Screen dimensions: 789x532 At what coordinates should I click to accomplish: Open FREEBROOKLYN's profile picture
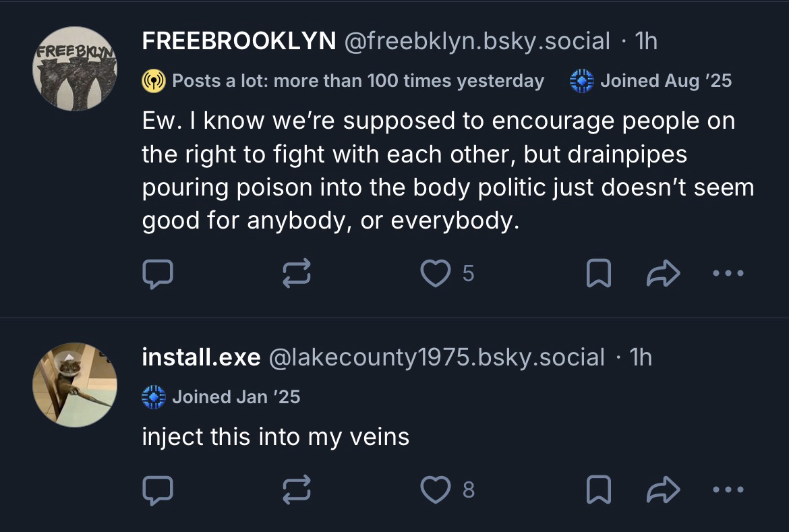tap(74, 69)
